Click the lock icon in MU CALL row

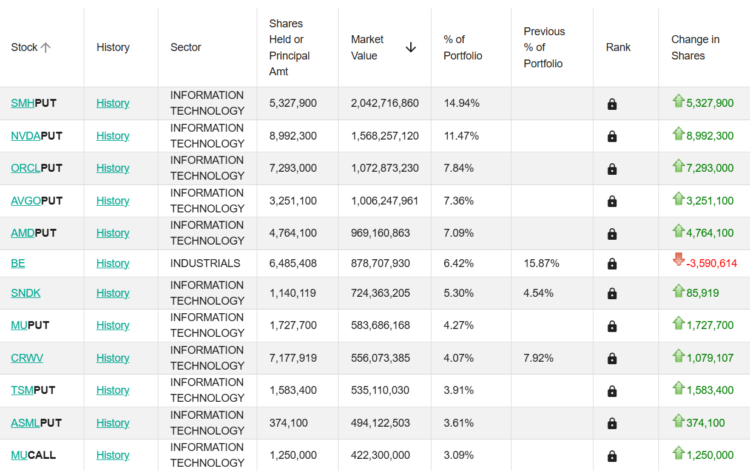[612, 456]
